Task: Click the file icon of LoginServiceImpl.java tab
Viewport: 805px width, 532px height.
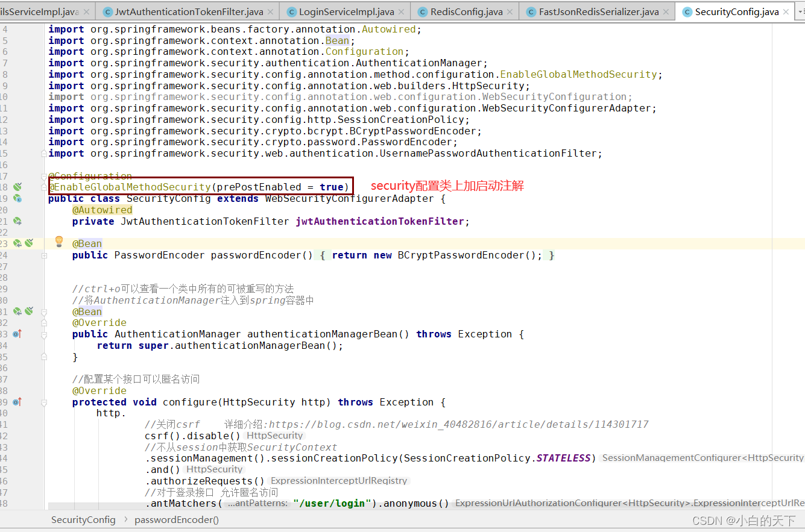Action: click(292, 11)
